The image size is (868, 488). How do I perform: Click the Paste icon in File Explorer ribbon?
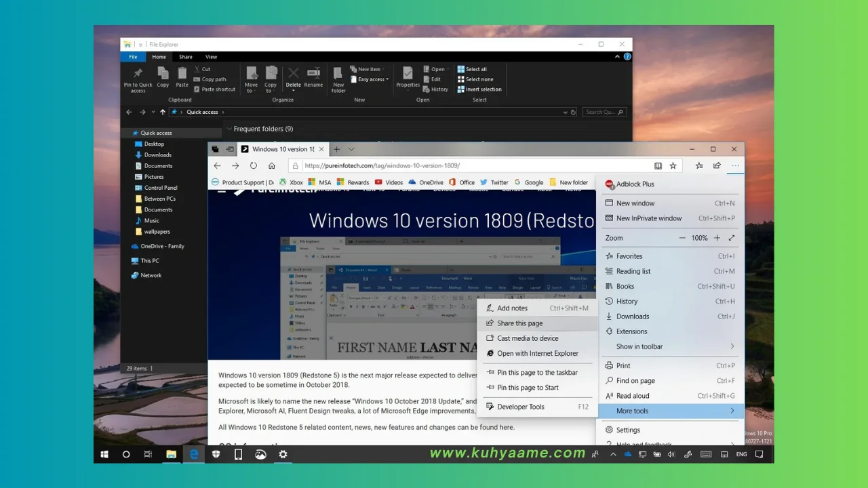(182, 77)
